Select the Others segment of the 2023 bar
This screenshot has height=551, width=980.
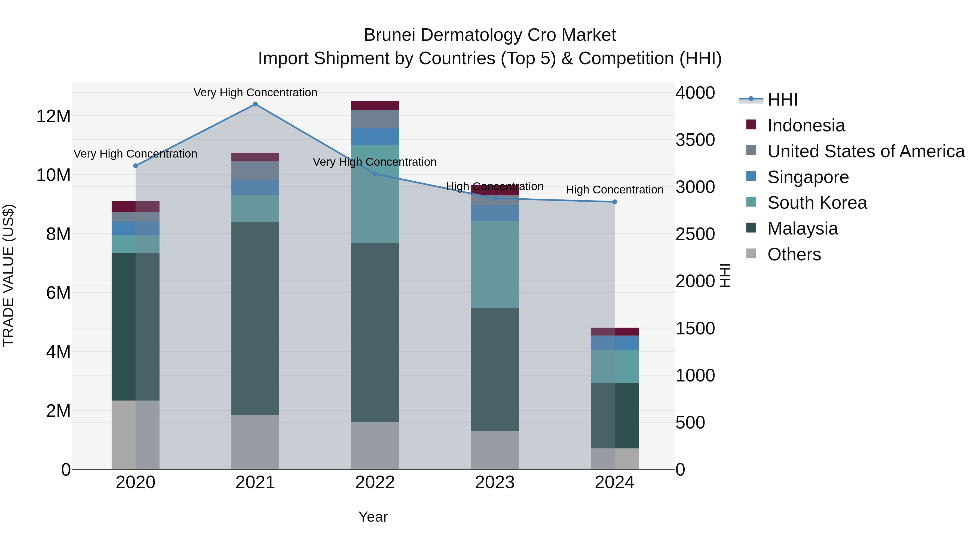click(495, 450)
